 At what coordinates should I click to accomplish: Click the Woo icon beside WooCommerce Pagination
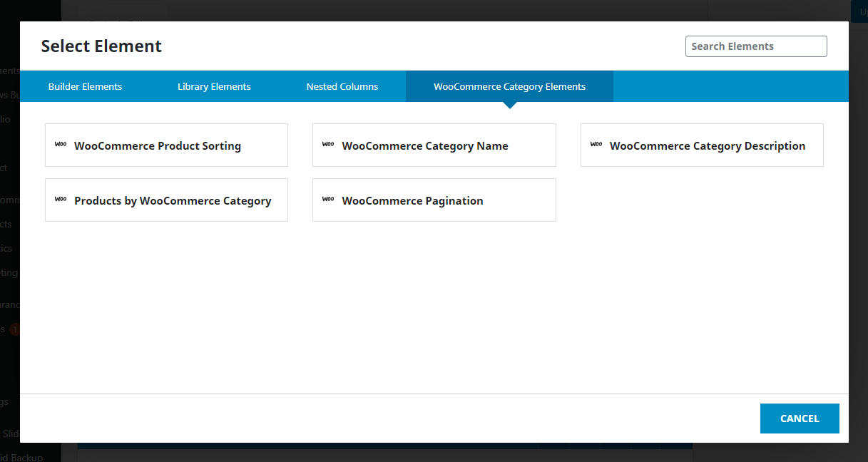coord(328,200)
